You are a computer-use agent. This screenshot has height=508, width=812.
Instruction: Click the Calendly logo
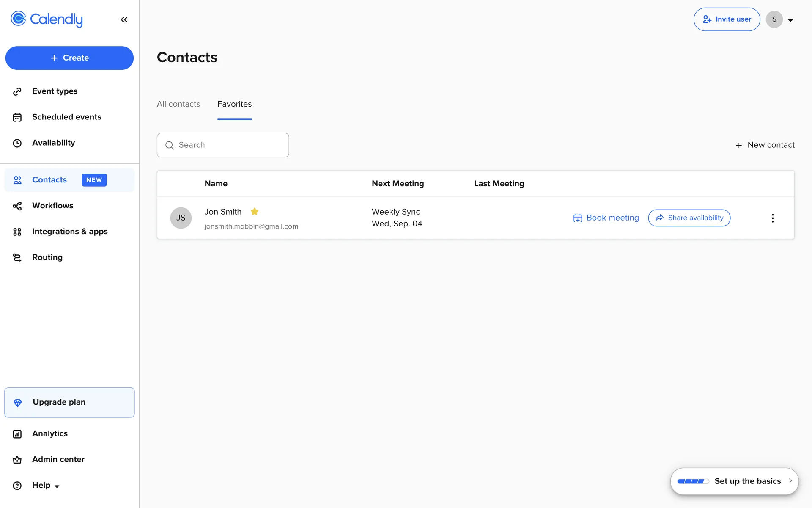click(x=47, y=19)
